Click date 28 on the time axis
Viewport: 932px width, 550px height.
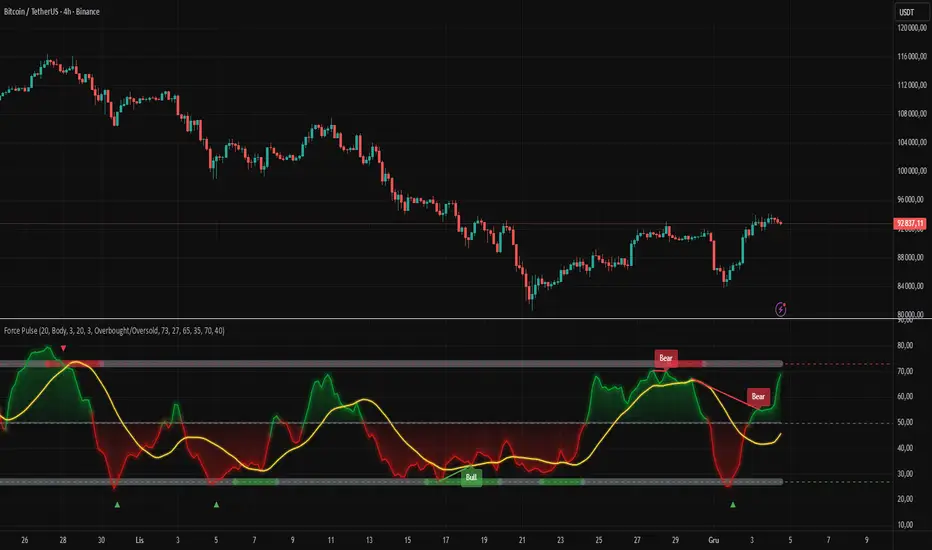[63, 540]
